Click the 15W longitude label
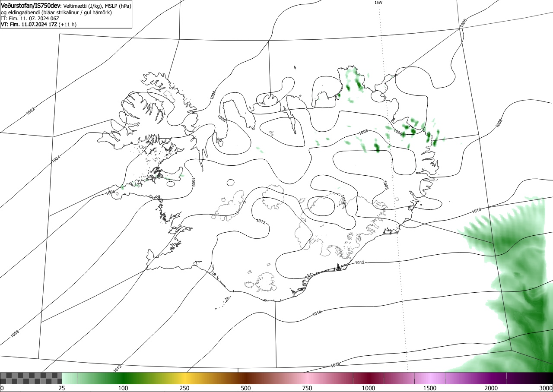 (x=378, y=3)
